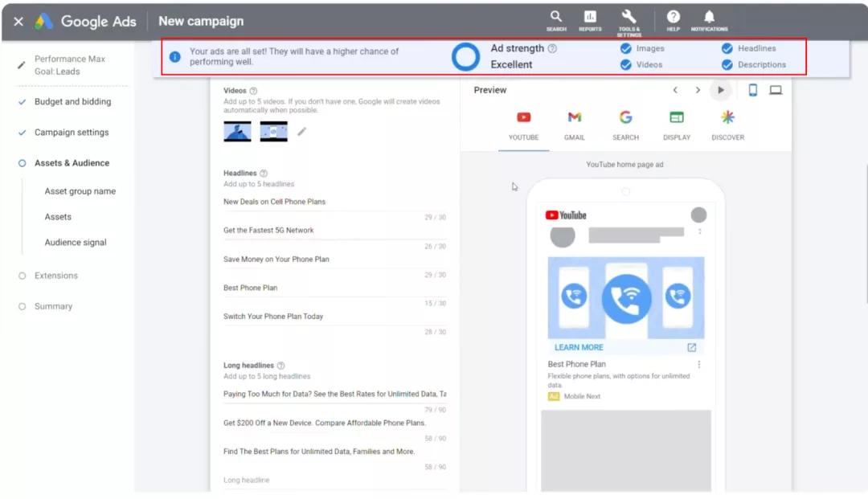Click the Videos help icon
Viewport: 868px width, 499px height.
pyautogui.click(x=253, y=91)
